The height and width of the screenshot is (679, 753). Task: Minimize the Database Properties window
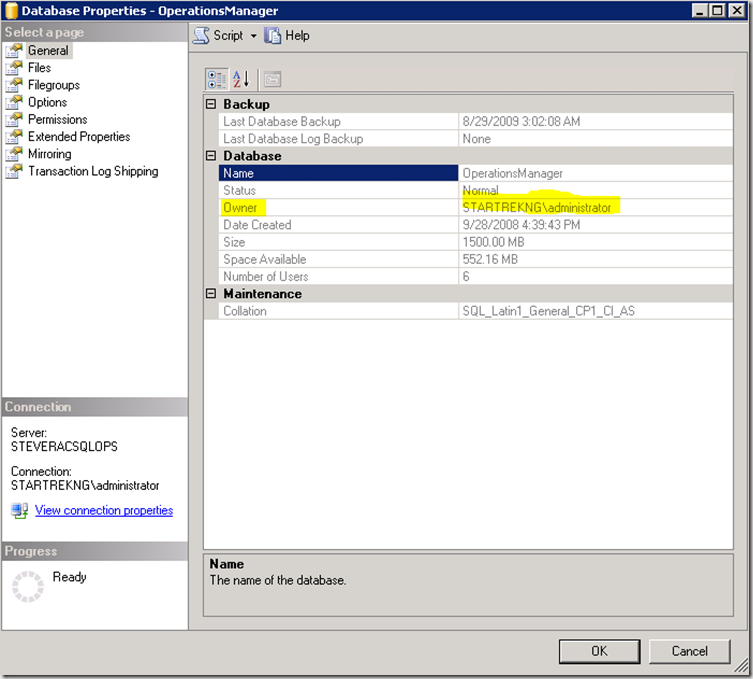(x=700, y=10)
